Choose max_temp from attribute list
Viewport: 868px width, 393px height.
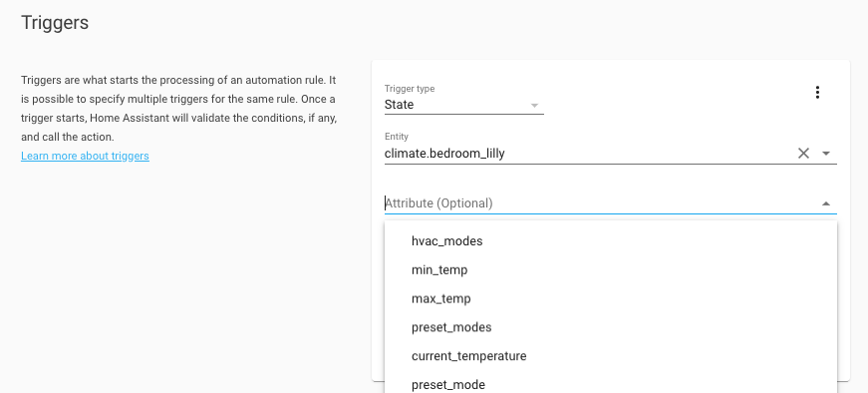tap(611, 299)
